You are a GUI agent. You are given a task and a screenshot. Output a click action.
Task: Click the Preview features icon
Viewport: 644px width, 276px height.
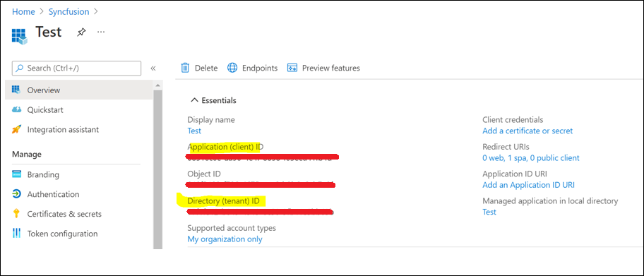click(292, 68)
